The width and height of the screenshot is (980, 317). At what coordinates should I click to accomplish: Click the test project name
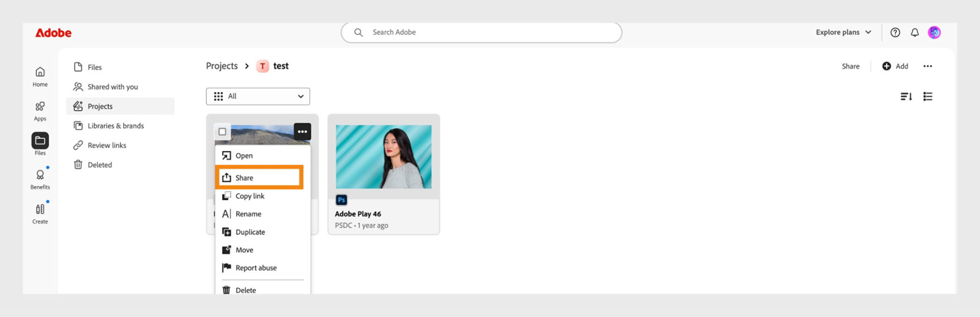(281, 66)
